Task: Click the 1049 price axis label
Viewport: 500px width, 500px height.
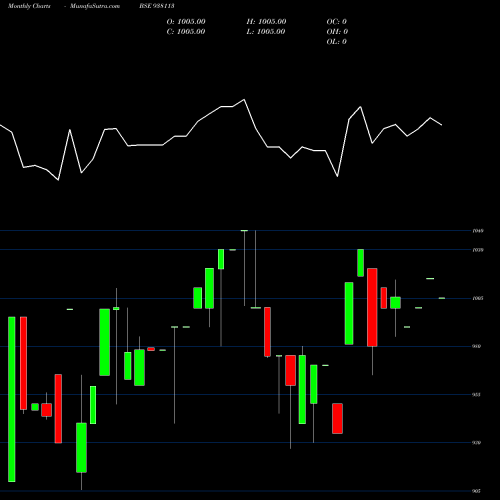Action: pos(478,231)
